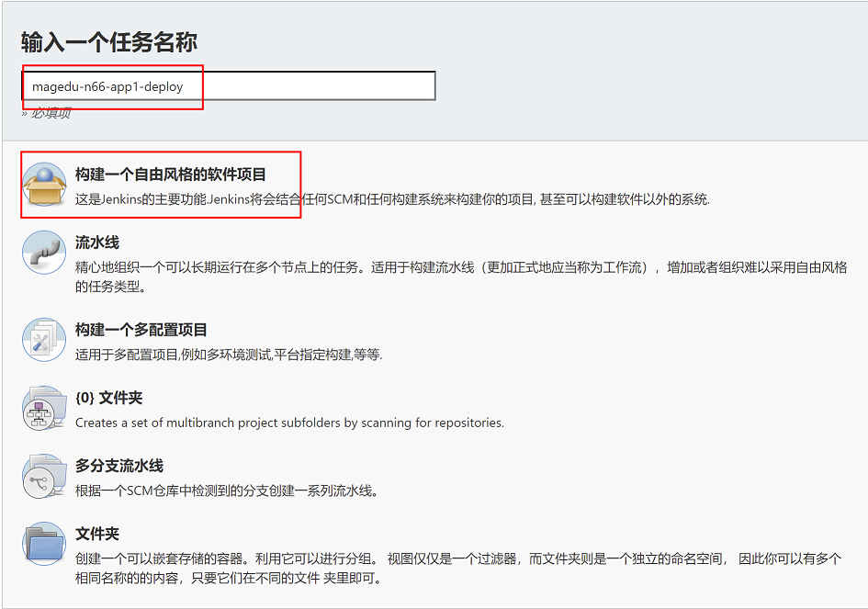The width and height of the screenshot is (868, 609).
Task: Choose the 流水线 item type title
Action: [97, 242]
